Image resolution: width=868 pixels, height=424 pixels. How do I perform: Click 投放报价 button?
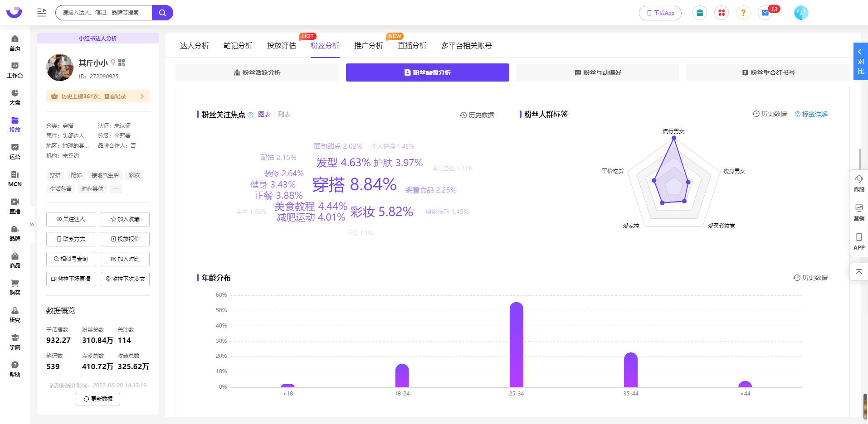(x=125, y=239)
